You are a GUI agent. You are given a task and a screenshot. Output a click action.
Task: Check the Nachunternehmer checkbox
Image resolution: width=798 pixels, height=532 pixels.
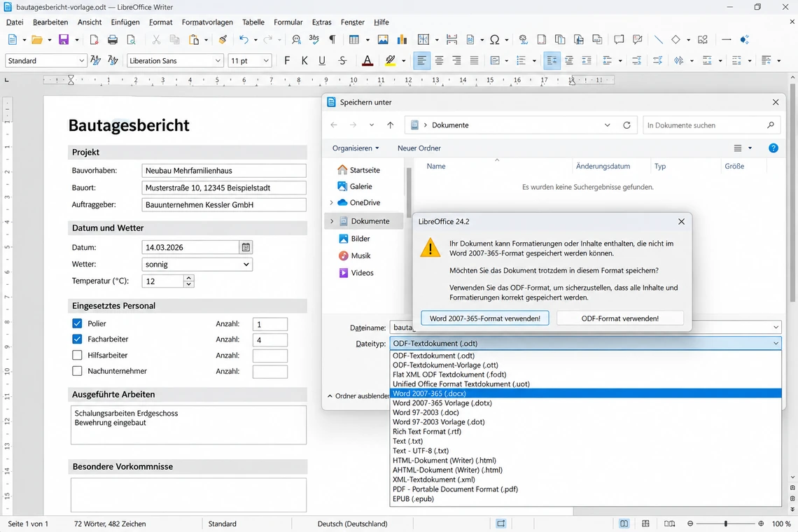77,371
